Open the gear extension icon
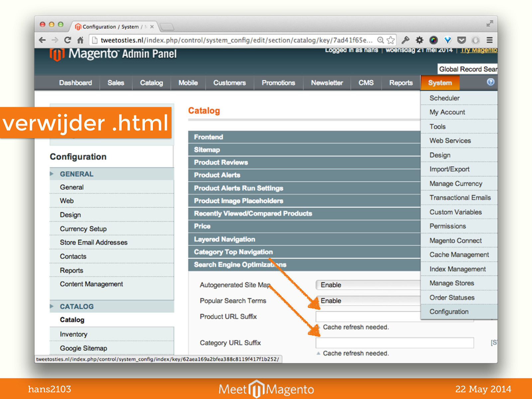This screenshot has height=399, width=532. 420,40
